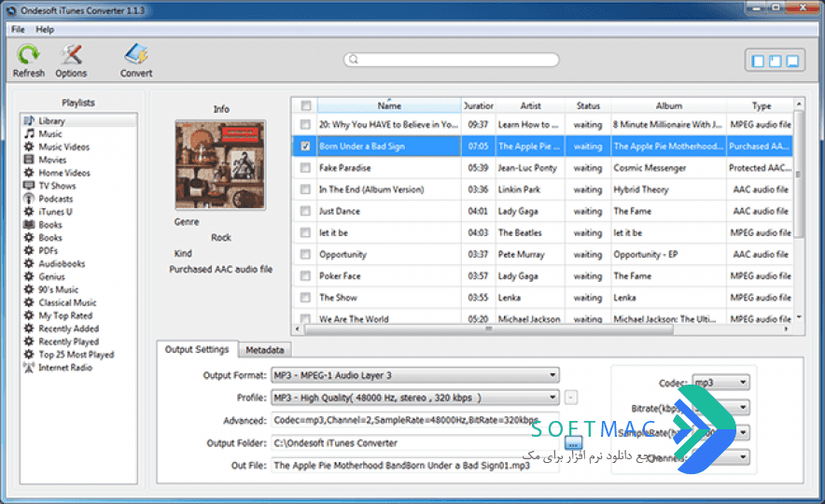
Task: Select the first panel layout icon
Action: [x=758, y=62]
